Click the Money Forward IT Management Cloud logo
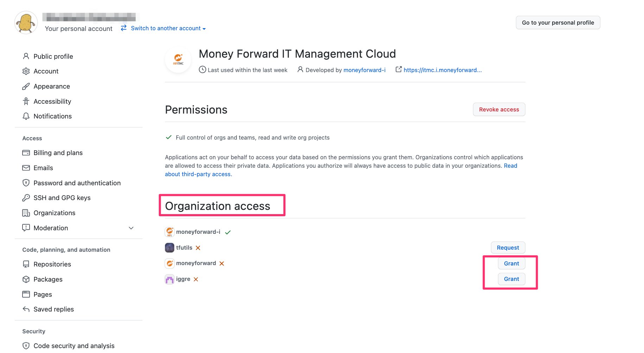The height and width of the screenshot is (353, 644). coord(178,59)
